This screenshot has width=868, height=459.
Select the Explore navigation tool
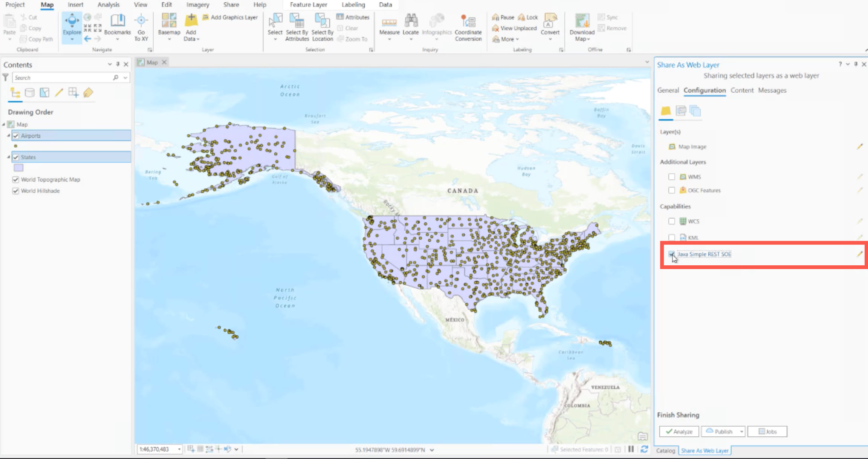(72, 23)
